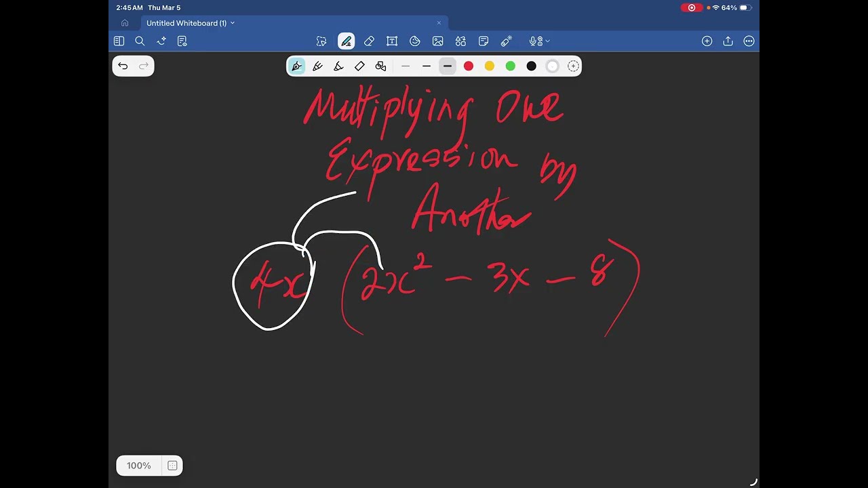Open the search magnifier tool
The image size is (868, 488).
coord(140,41)
